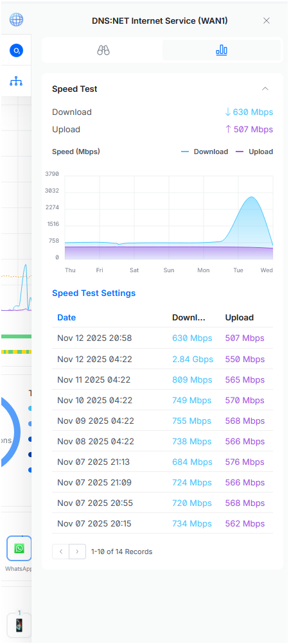Click the globe icon at top left
Screen dimensions: 289x644
pyautogui.click(x=17, y=19)
